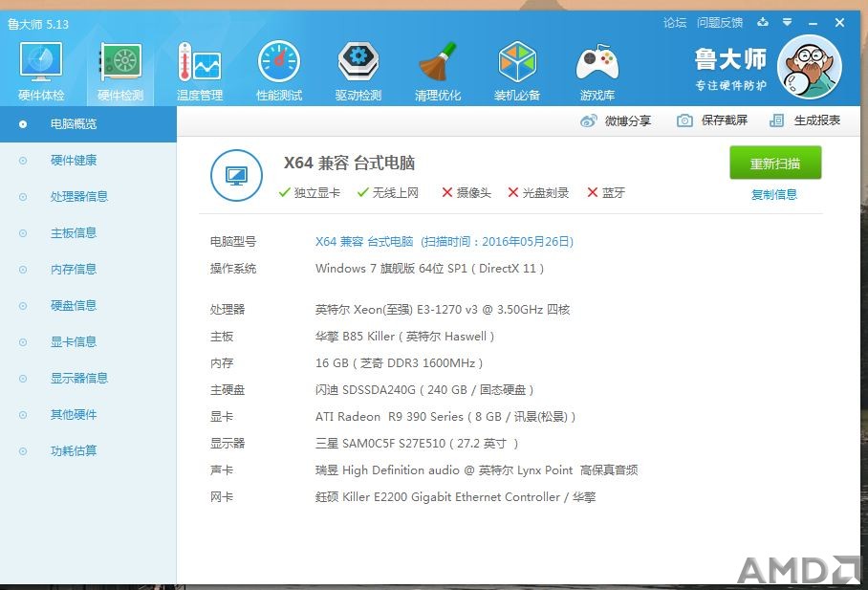Click 生成报表 generate report text
This screenshot has height=590, width=868.
pos(817,120)
